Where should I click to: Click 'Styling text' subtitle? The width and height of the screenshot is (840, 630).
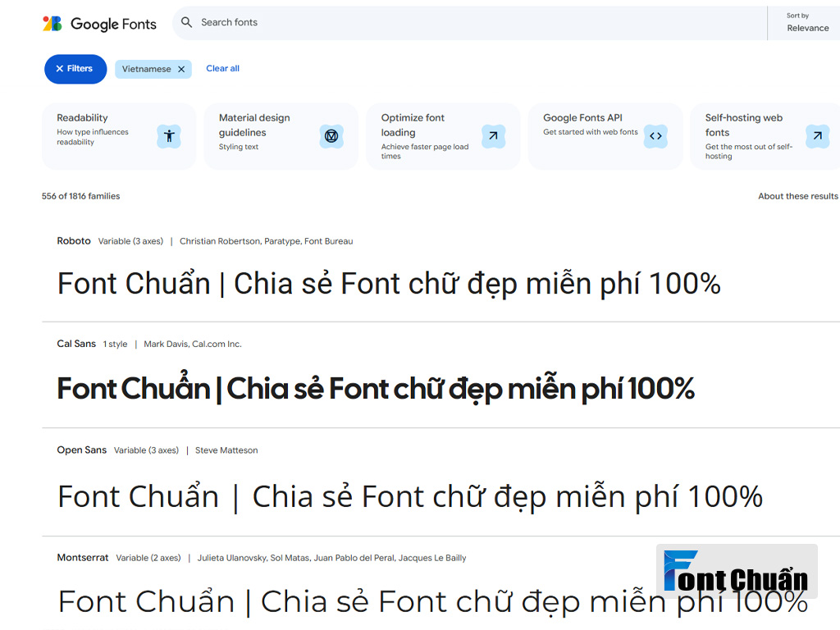point(239,147)
